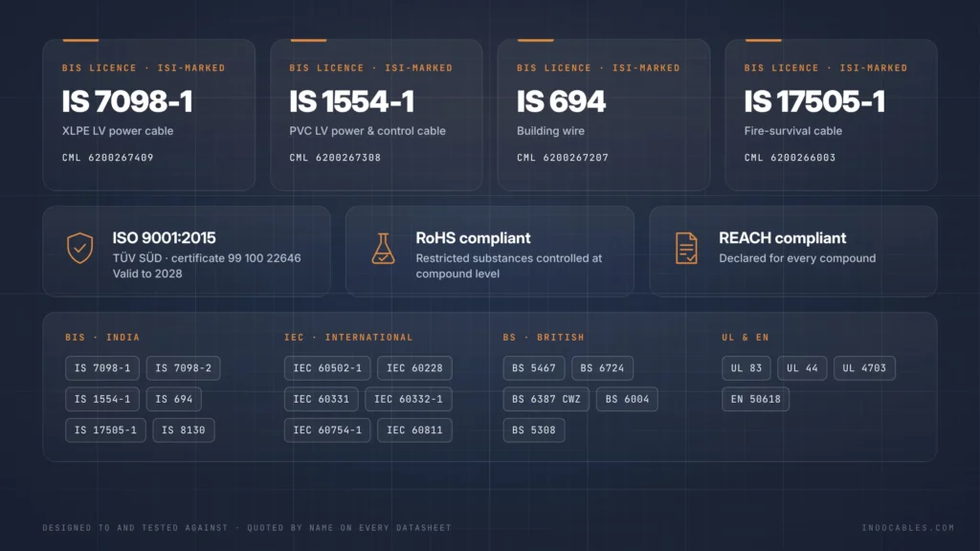Click the 'RoHS compliant' title
Viewport: 980px width, 551px height.
pos(473,238)
